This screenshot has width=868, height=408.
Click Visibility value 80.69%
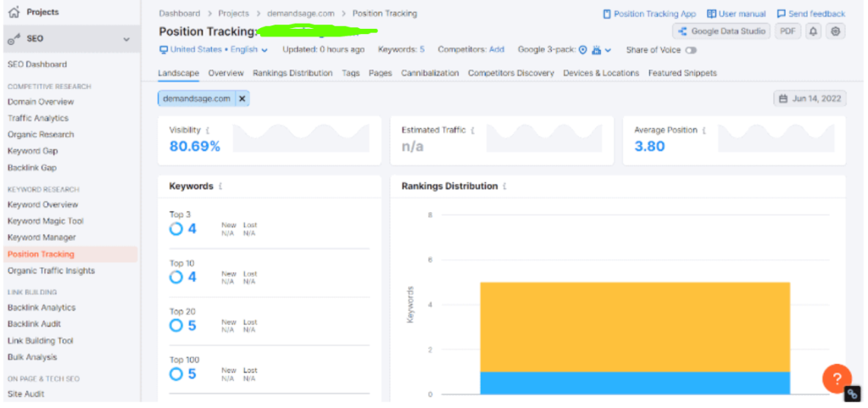pos(195,147)
